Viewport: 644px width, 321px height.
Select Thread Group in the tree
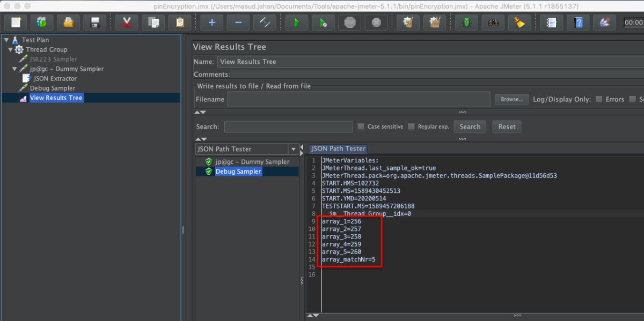tap(47, 49)
